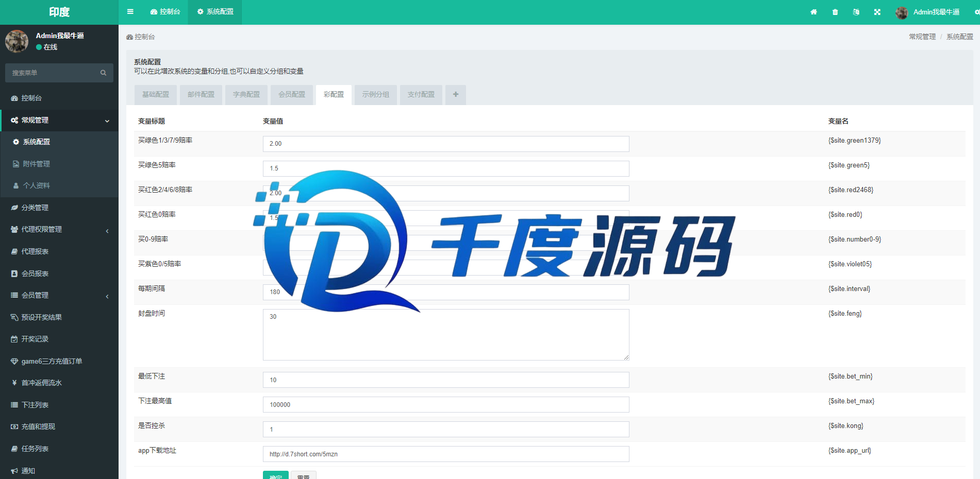Edit the app下载地址 URL field

point(446,454)
